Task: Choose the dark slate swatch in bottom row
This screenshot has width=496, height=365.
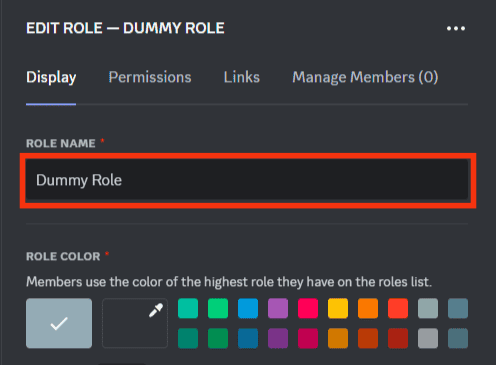Action: coord(458,338)
